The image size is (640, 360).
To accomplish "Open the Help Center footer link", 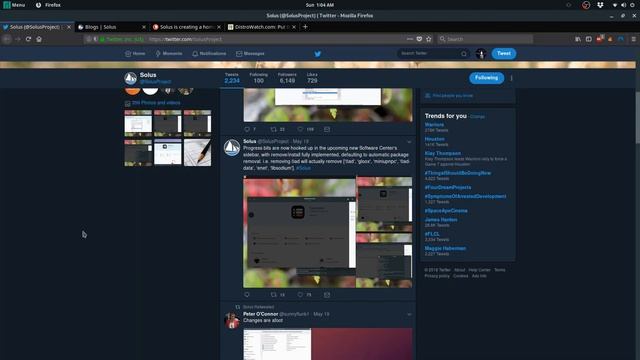I will click(480, 270).
